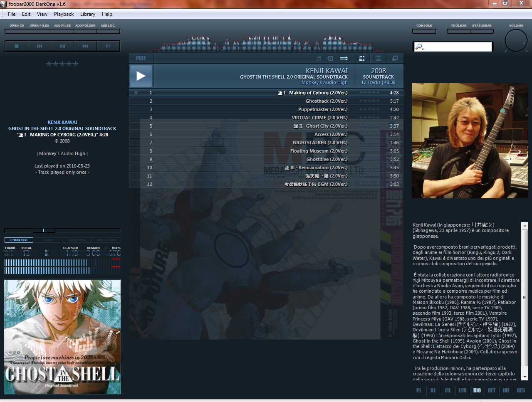The height and width of the screenshot is (402, 532).
Task: Toggle play/pause in the transport bar
Action: (62, 46)
